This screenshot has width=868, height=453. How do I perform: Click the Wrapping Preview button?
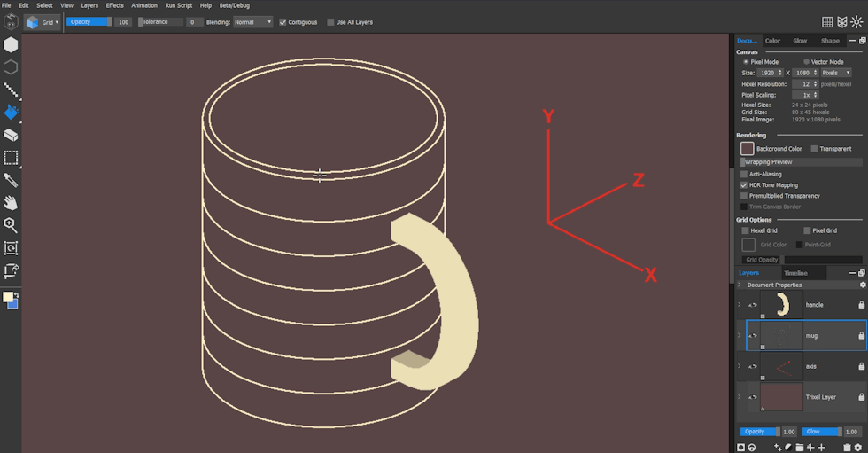click(x=801, y=162)
